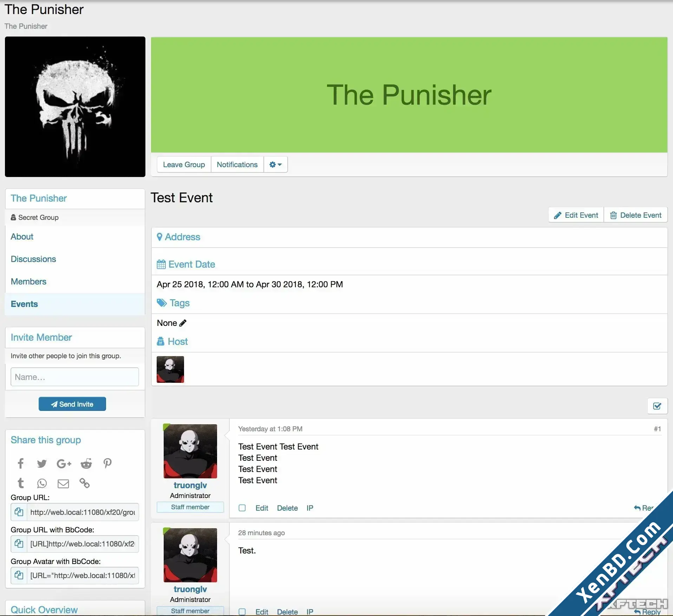Click the Quick Overview heading
Screen dimensions: 673x616
click(x=44, y=610)
